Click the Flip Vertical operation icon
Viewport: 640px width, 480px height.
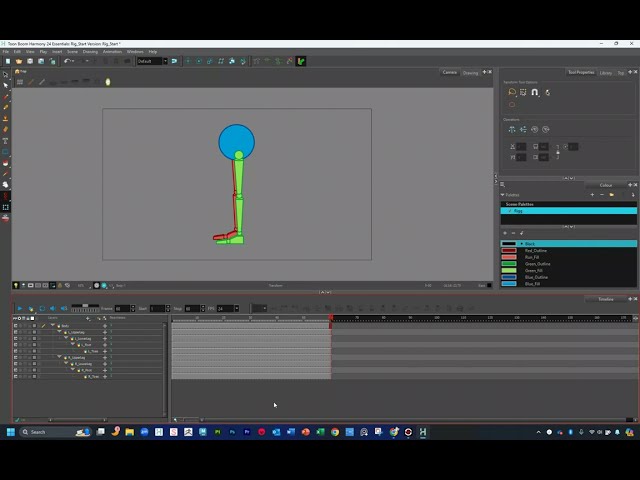tap(523, 129)
